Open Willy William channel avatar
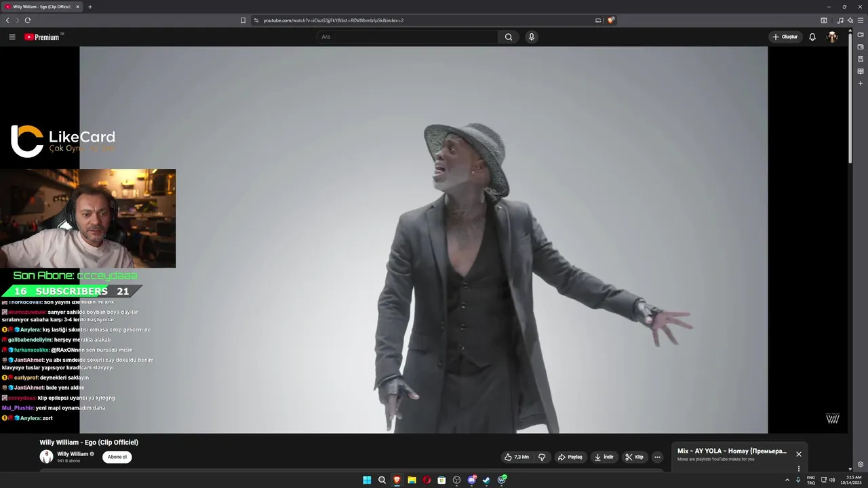 pyautogui.click(x=46, y=457)
